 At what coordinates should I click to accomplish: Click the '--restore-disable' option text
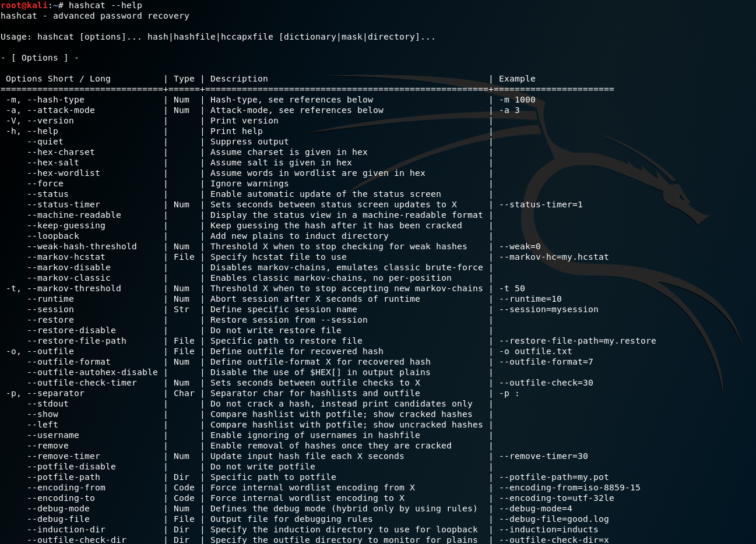pos(72,330)
